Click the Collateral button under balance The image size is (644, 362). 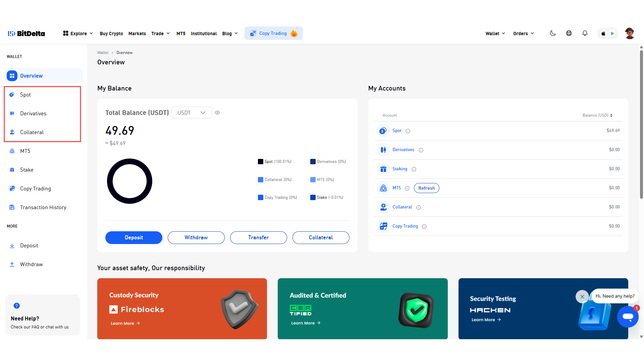tap(321, 238)
